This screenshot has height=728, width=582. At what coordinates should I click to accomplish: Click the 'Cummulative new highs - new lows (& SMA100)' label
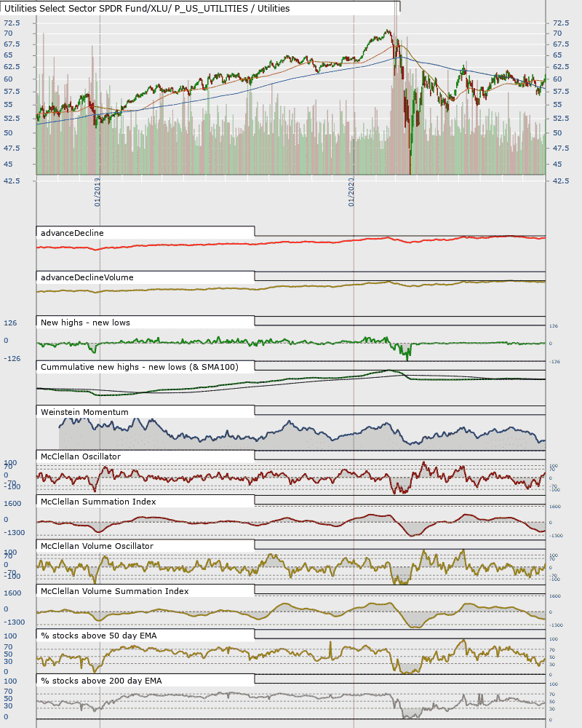(139, 367)
